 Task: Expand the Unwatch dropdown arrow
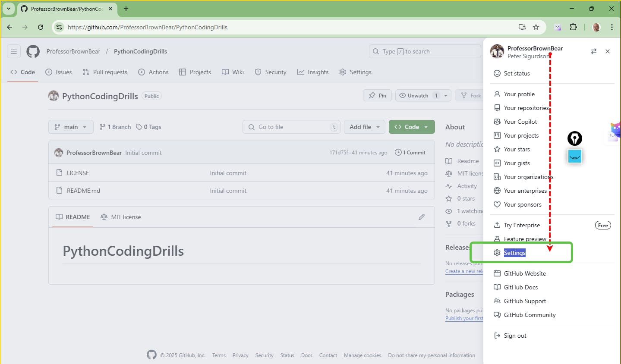446,96
